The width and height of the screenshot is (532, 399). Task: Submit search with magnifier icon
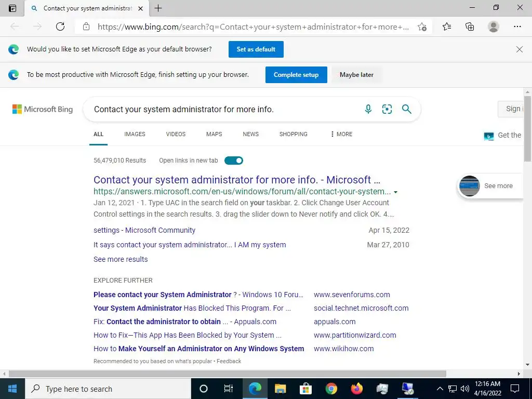(406, 109)
